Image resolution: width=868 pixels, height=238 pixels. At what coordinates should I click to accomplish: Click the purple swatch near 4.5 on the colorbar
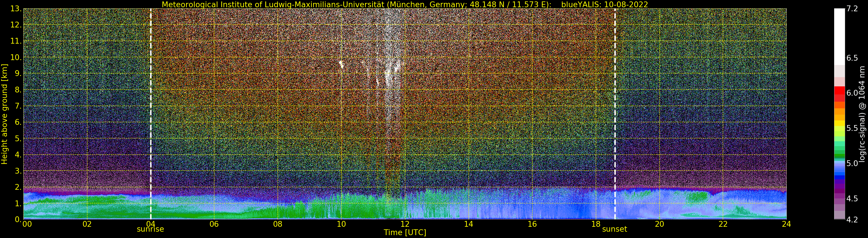coord(839,196)
